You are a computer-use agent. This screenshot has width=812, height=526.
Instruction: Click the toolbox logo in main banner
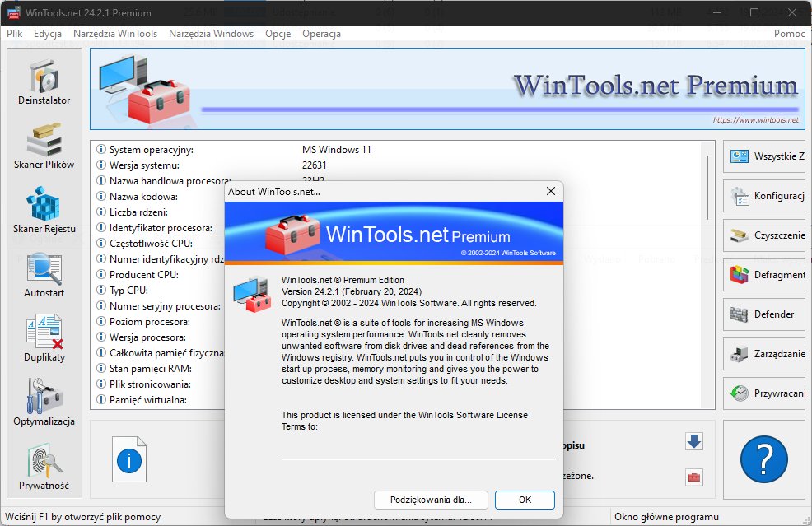[x=146, y=89]
